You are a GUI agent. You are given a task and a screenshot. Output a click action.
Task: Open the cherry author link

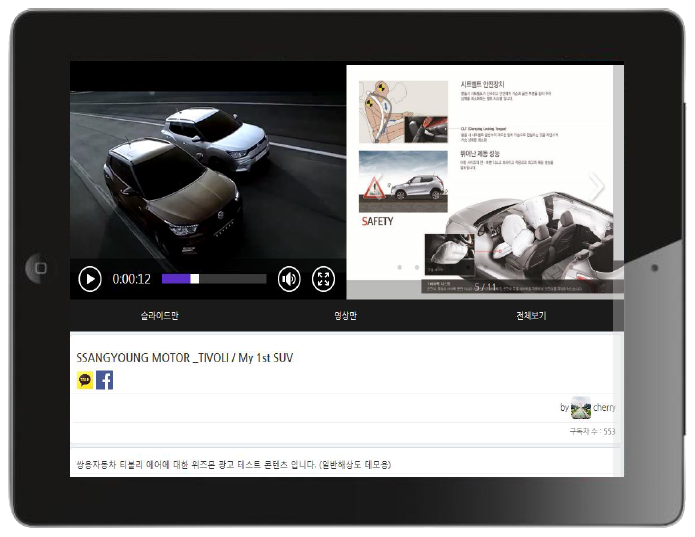604,408
